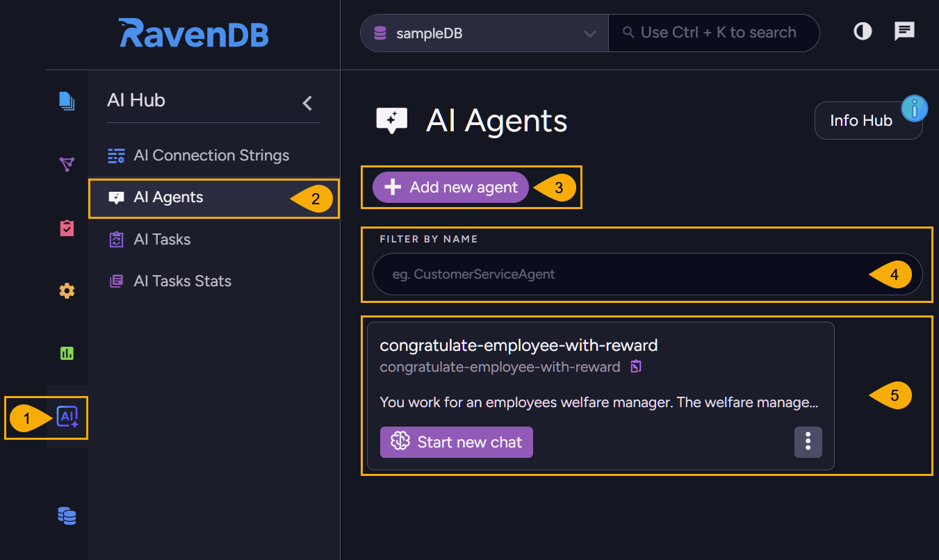939x560 pixels.
Task: Open the Indexes graph icon in sidebar
Action: coord(67,164)
